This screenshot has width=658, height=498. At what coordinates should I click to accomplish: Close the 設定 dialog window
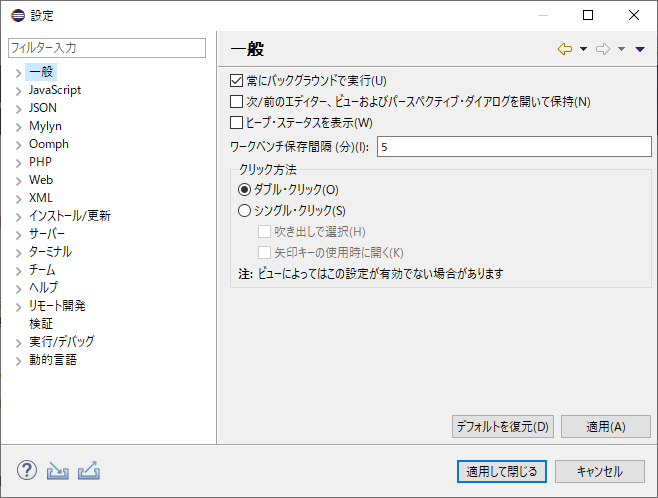coord(634,16)
